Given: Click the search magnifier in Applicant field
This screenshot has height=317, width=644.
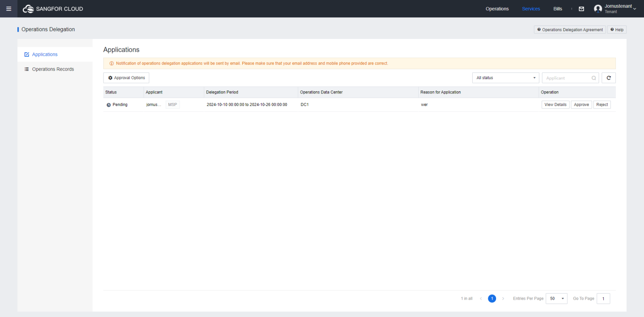Looking at the screenshot, I should (x=594, y=78).
